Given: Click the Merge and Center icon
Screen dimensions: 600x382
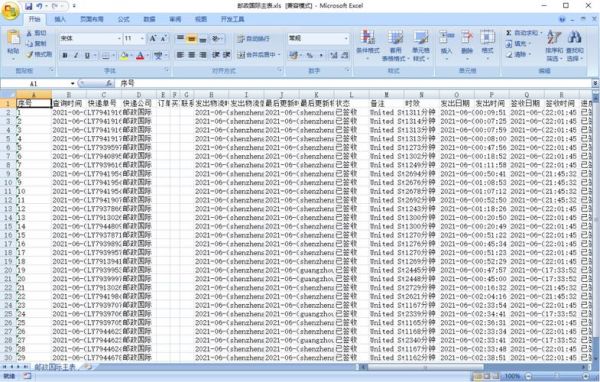Looking at the screenshot, I should click(x=241, y=55).
